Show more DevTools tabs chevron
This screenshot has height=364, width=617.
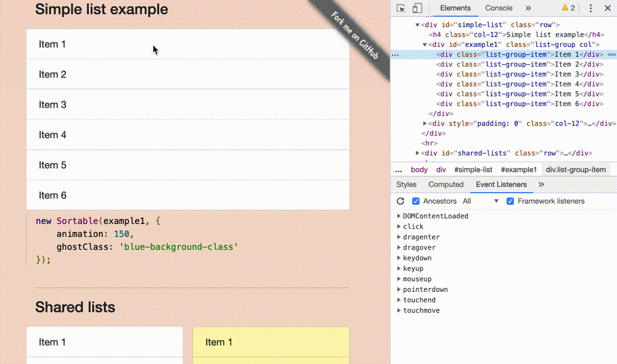(x=528, y=8)
